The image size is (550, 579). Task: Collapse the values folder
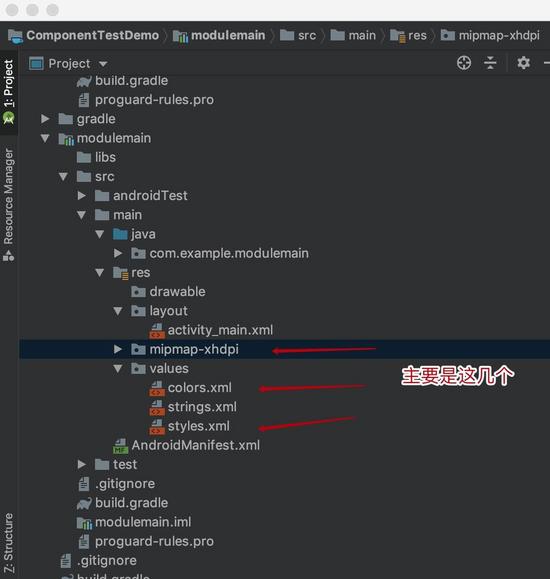coord(118,368)
